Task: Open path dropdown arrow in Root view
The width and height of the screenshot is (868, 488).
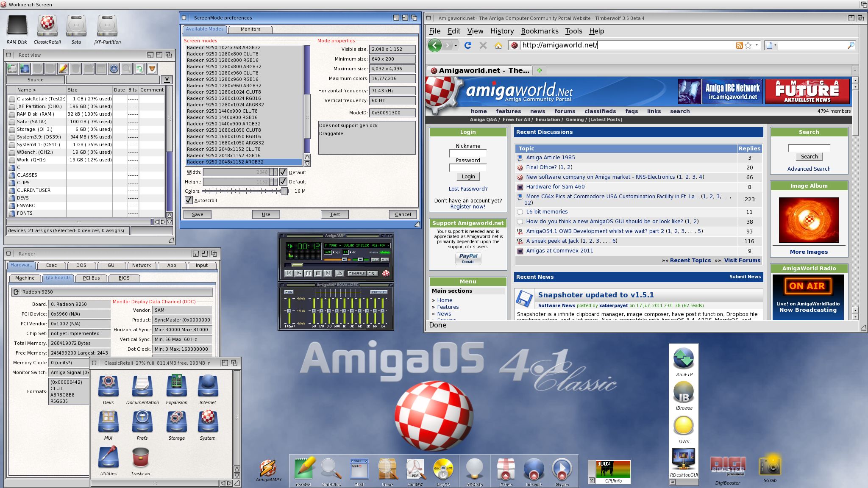Action: click(167, 79)
